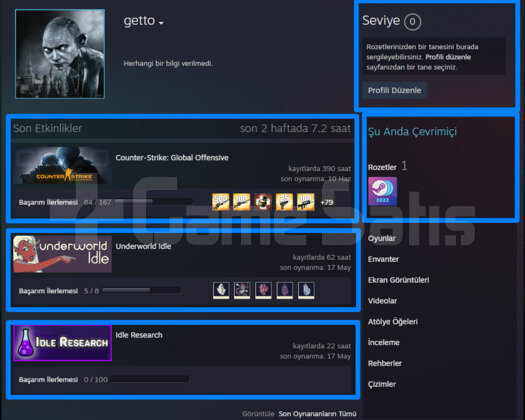Expand the dropdown arrow next to getto
The image size is (525, 420).
(161, 23)
